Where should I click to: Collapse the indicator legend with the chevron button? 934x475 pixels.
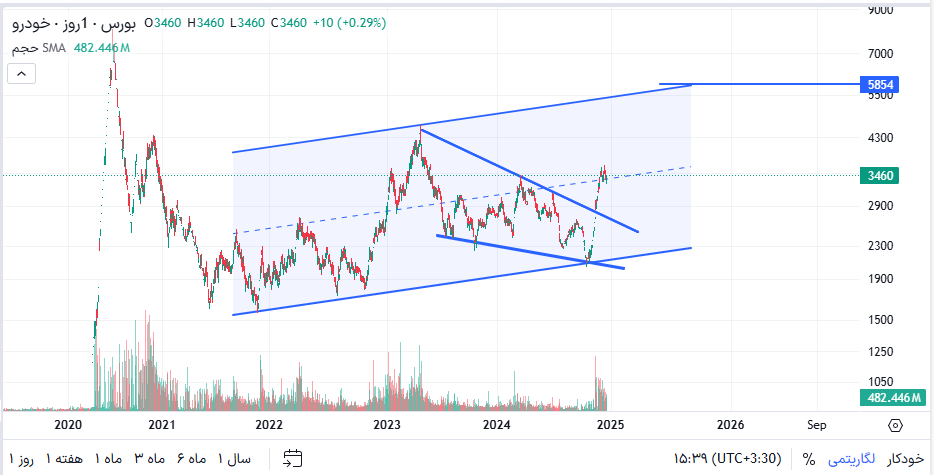21,74
